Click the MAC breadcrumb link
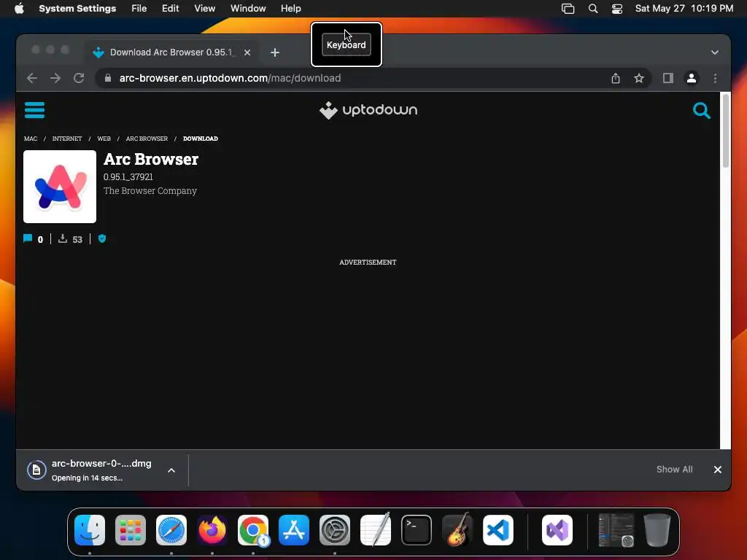747x560 pixels. pos(31,139)
